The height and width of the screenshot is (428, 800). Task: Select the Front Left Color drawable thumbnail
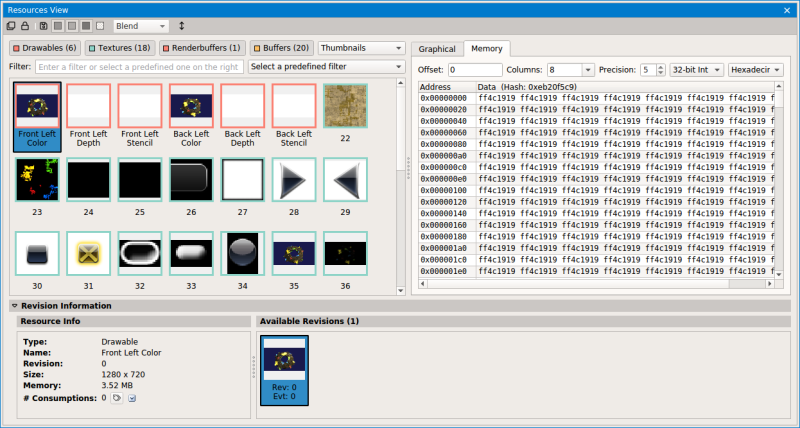point(37,117)
